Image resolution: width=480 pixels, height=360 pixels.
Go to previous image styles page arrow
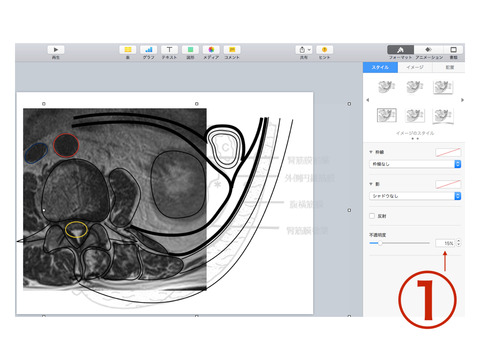368,100
